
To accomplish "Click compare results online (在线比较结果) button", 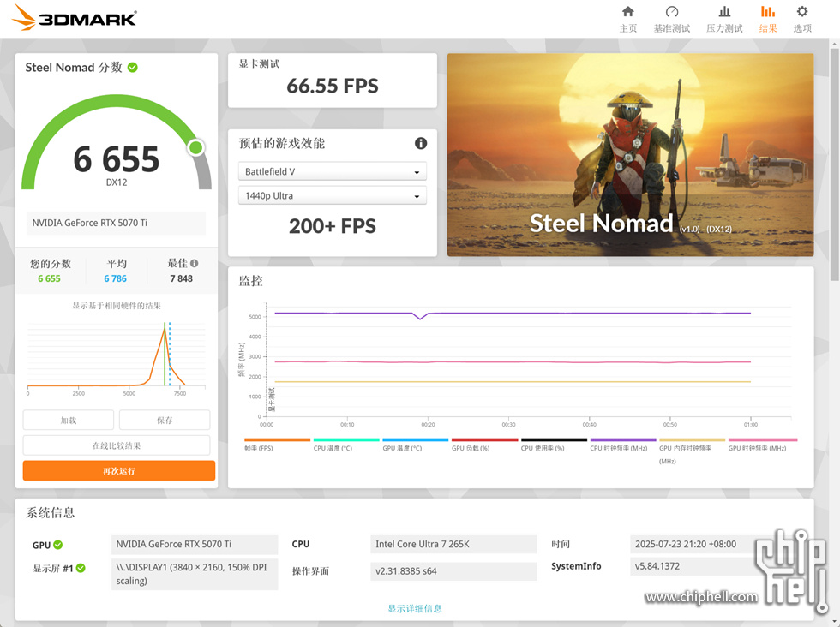I will coord(117,445).
